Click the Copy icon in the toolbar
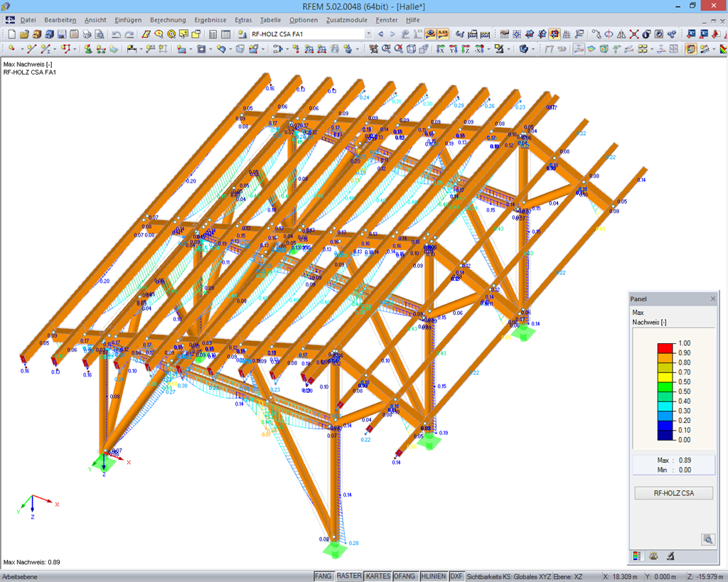 (x=74, y=33)
